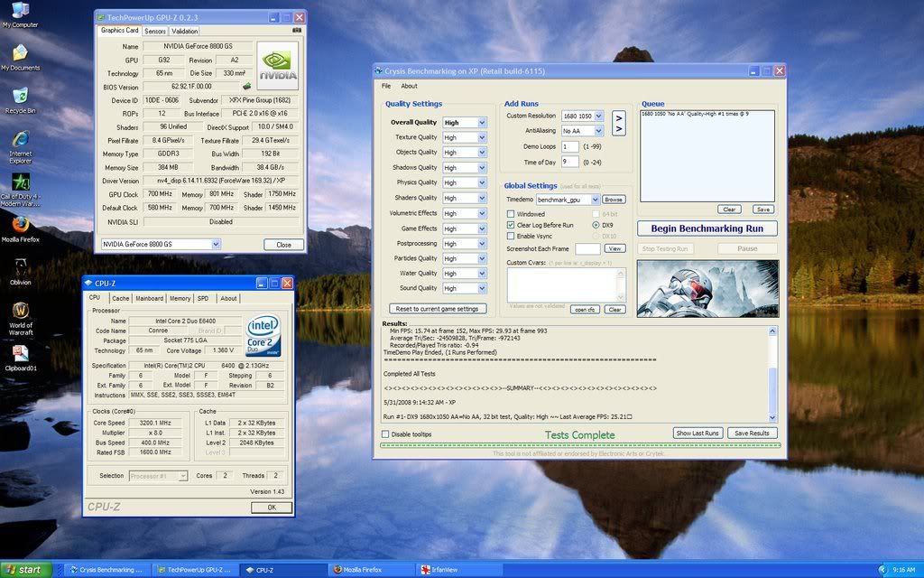Open the Shadows Quality dropdown
924x578 pixels.
pos(482,167)
